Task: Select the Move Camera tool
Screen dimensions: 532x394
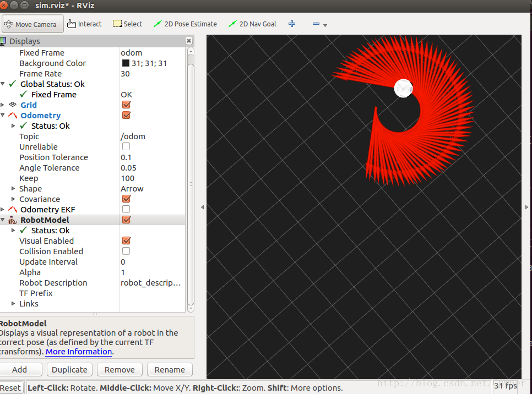Action: 31,24
